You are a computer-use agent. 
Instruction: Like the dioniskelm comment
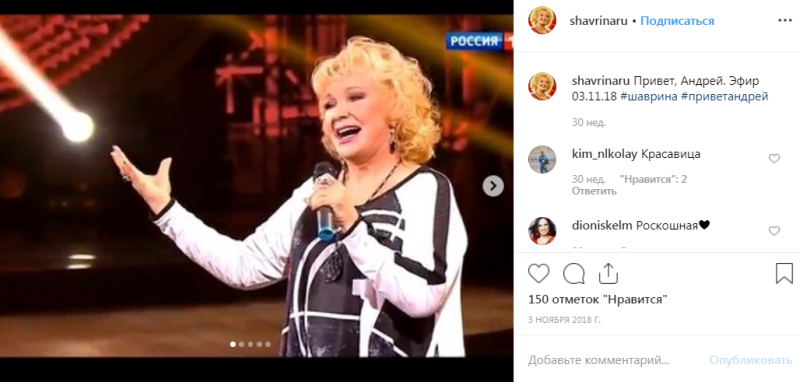(x=774, y=231)
